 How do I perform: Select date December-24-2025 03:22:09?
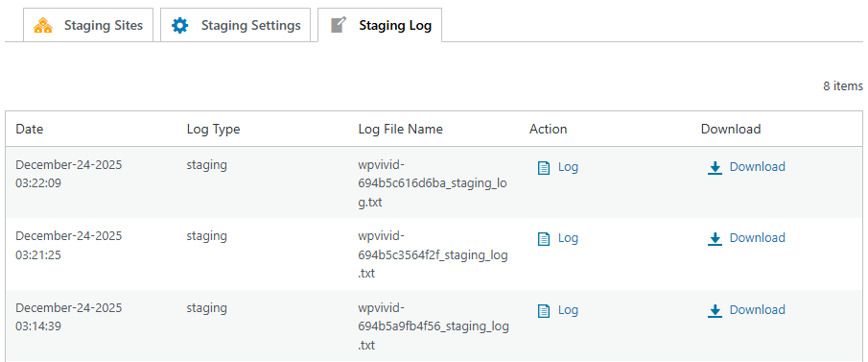coord(69,174)
